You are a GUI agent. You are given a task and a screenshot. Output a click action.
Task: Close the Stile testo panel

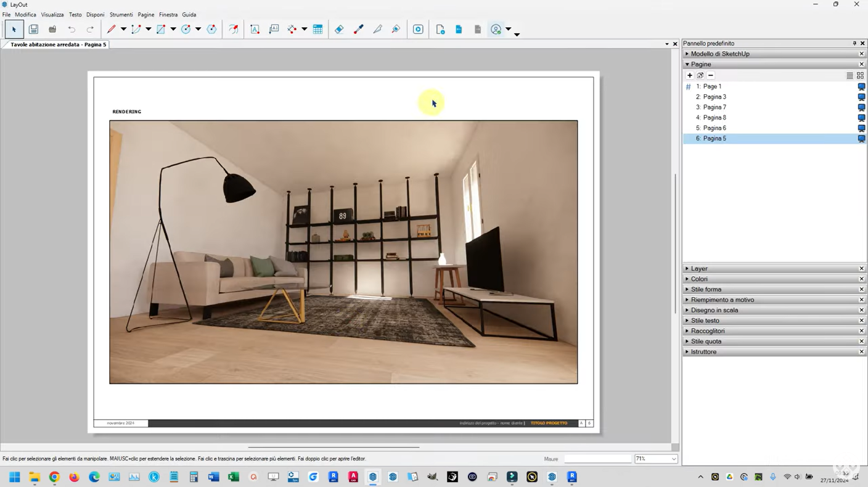point(862,321)
